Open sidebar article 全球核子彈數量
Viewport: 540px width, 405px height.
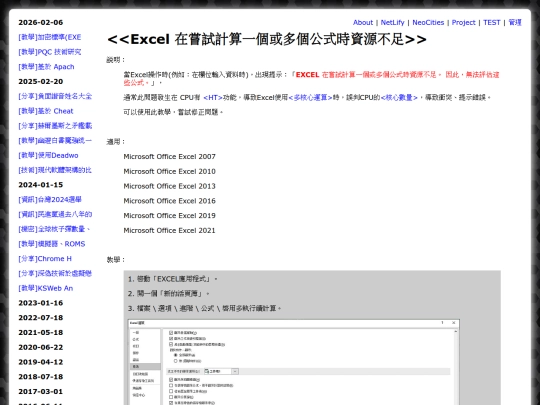click(x=54, y=229)
